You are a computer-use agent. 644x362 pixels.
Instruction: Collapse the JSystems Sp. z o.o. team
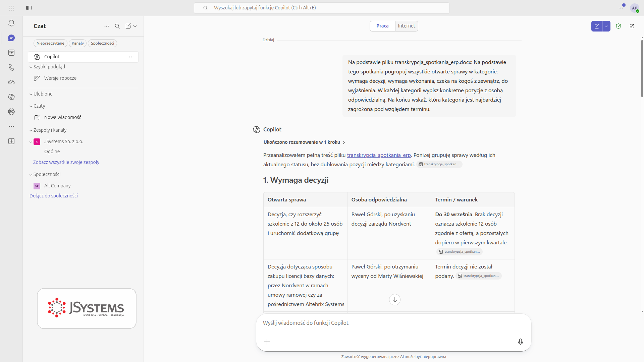31,142
